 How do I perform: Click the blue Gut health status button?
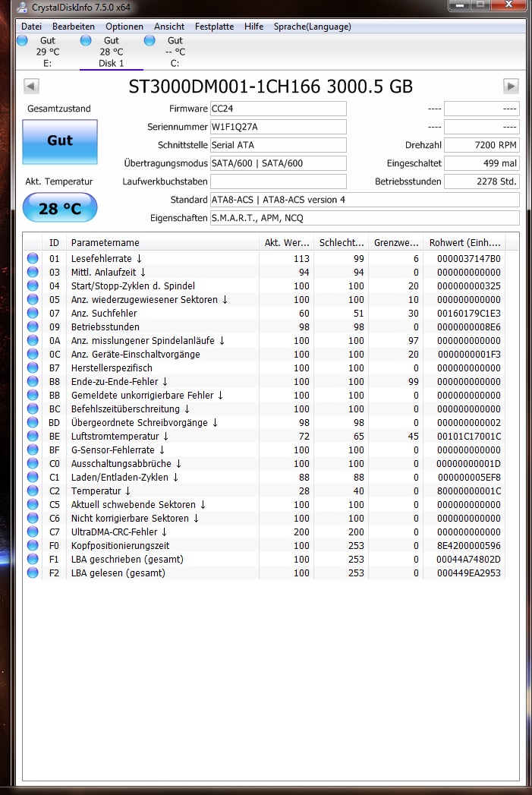60,141
